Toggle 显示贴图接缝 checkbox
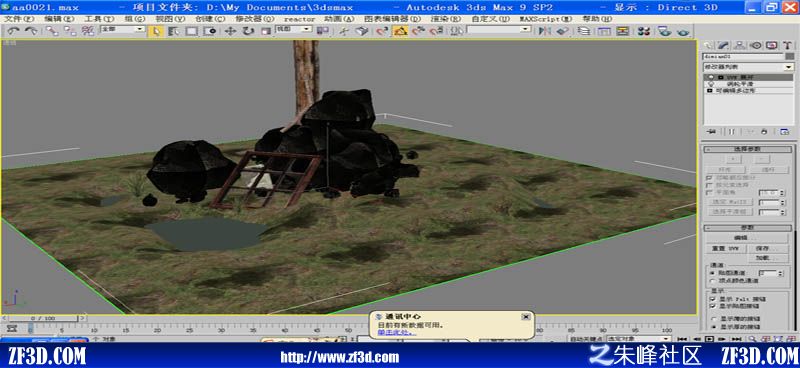Image resolution: width=800 pixels, height=368 pixels. pos(712,306)
